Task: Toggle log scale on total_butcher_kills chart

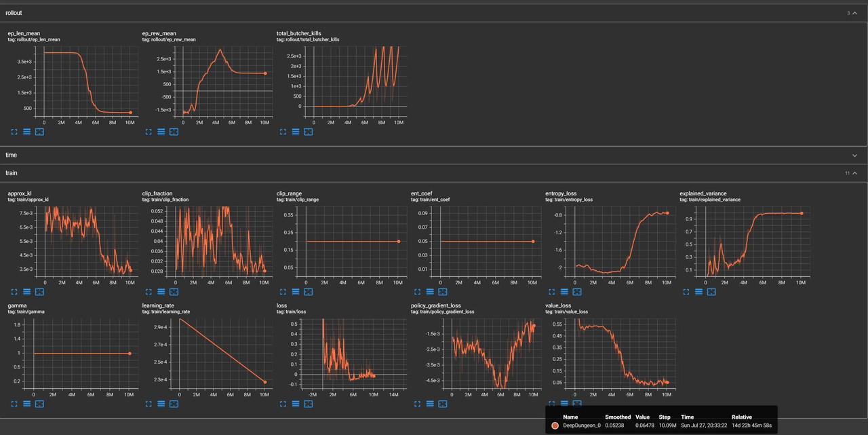Action: click(x=296, y=132)
